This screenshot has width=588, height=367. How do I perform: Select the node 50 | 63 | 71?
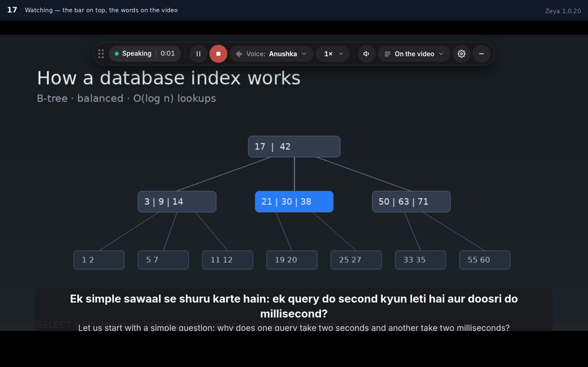[x=412, y=202]
